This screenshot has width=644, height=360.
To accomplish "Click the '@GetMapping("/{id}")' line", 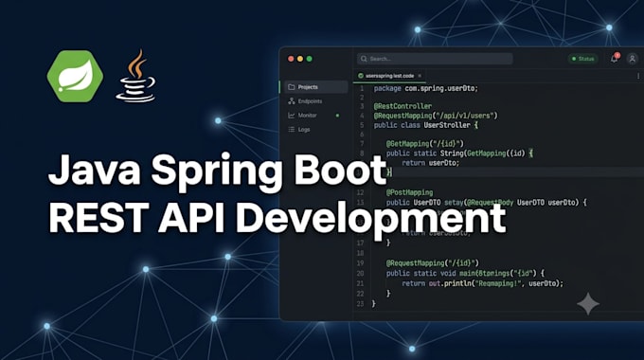I will 424,144.
